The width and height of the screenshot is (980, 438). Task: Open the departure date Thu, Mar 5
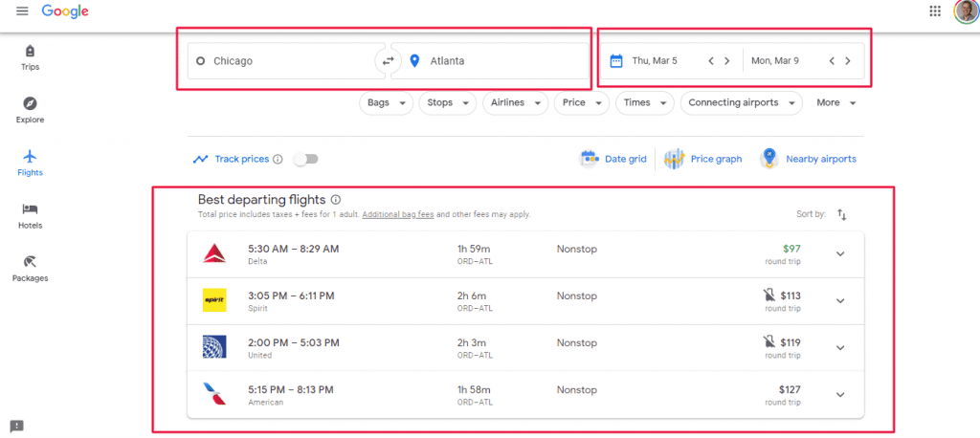coord(654,61)
